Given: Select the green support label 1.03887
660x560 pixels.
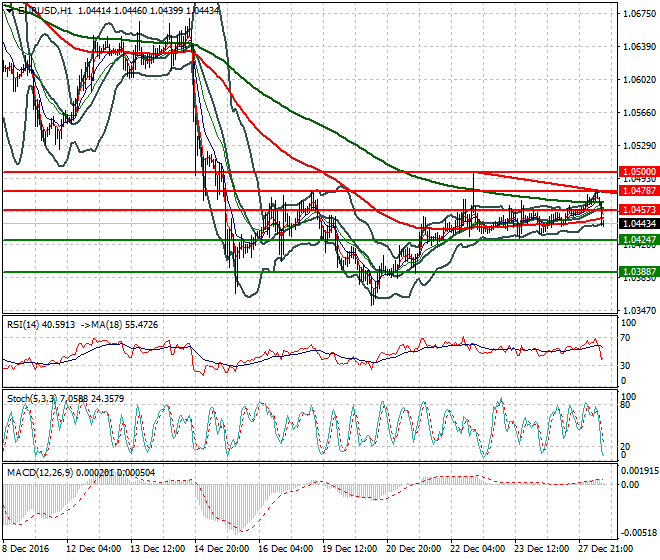Looking at the screenshot, I should point(639,272).
